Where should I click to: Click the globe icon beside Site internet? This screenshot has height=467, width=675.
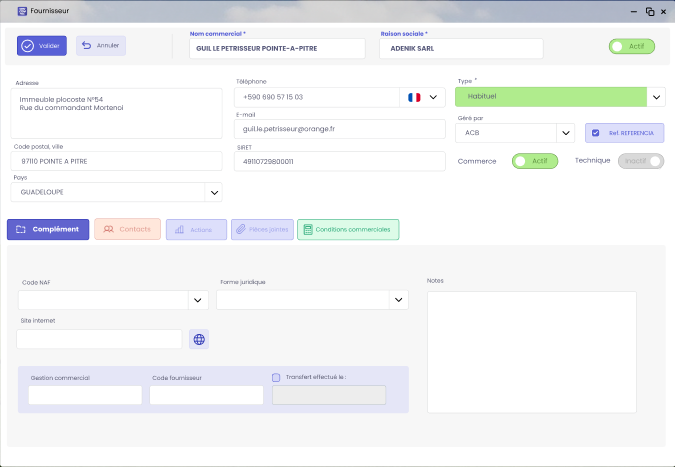tap(199, 339)
